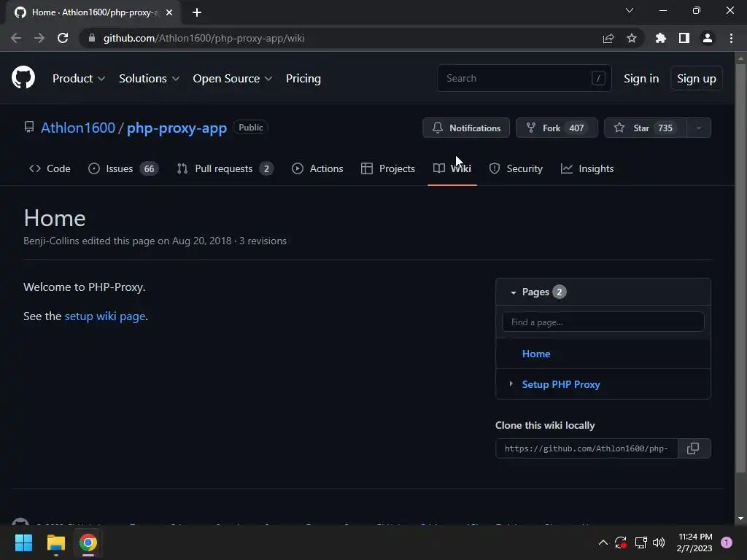
Task: Click the Notifications button
Action: (x=466, y=128)
